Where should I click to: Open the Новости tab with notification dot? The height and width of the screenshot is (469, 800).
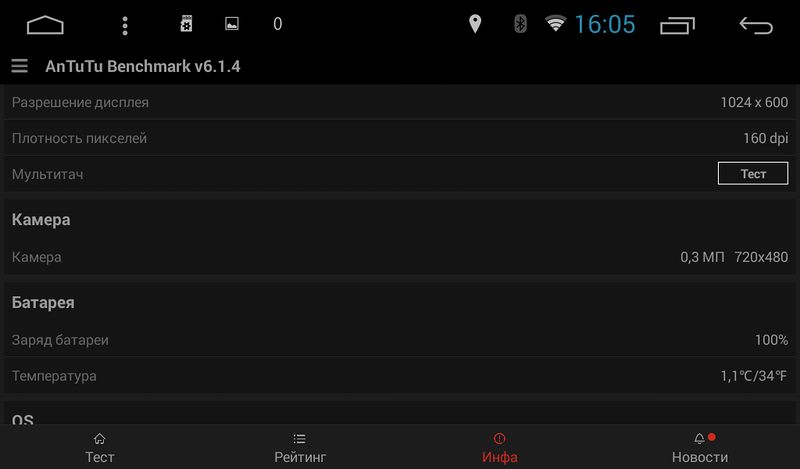tap(699, 448)
